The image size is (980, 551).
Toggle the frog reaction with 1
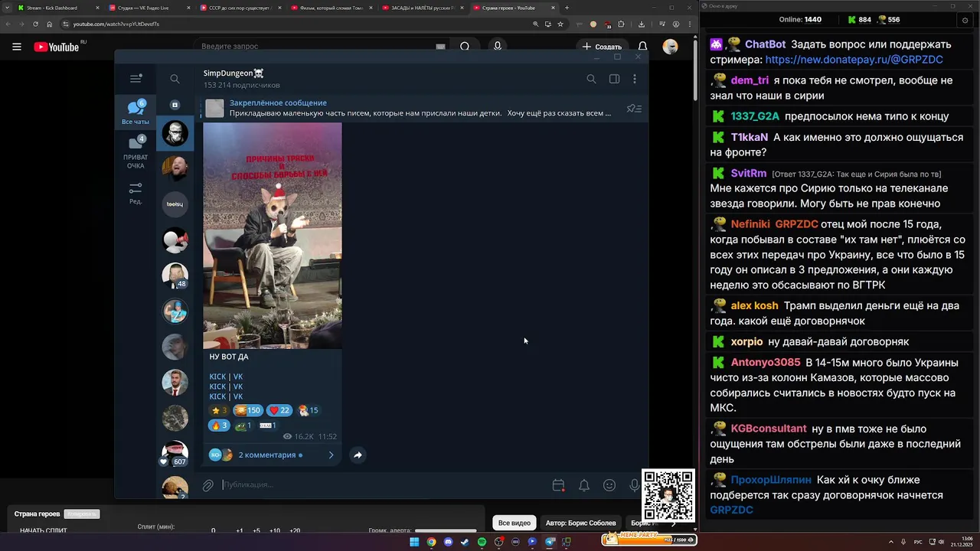[x=243, y=425]
